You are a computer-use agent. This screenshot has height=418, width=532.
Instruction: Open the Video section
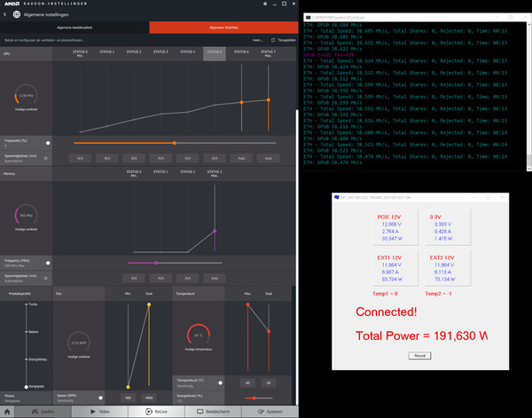coord(99,412)
